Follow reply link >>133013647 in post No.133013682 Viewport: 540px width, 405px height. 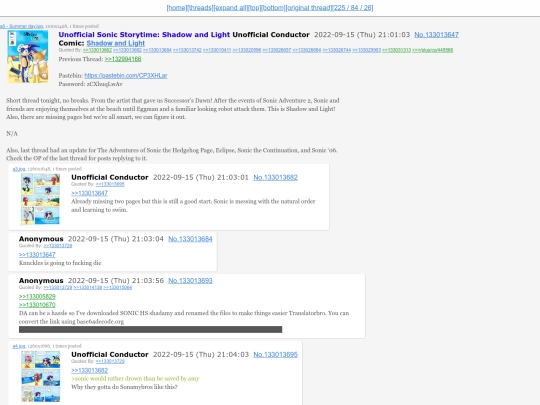(x=89, y=194)
